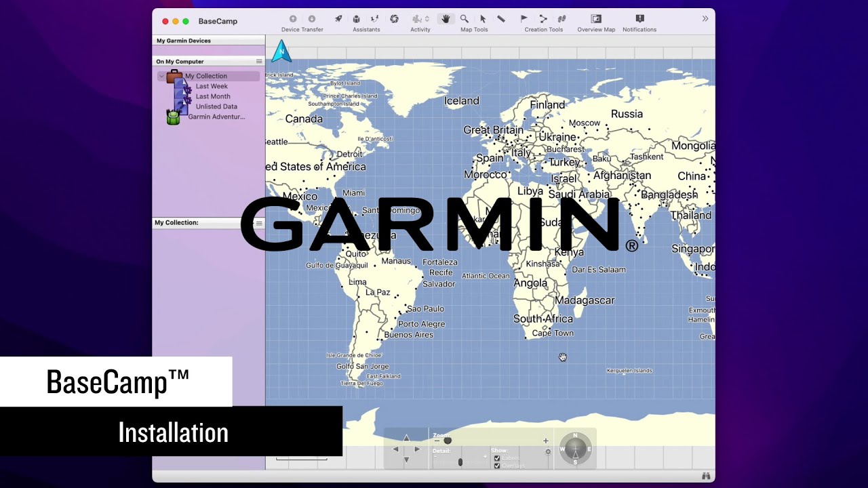Screen dimensions: 868x488
Task: Toggle the Overview Map window
Action: (595, 19)
